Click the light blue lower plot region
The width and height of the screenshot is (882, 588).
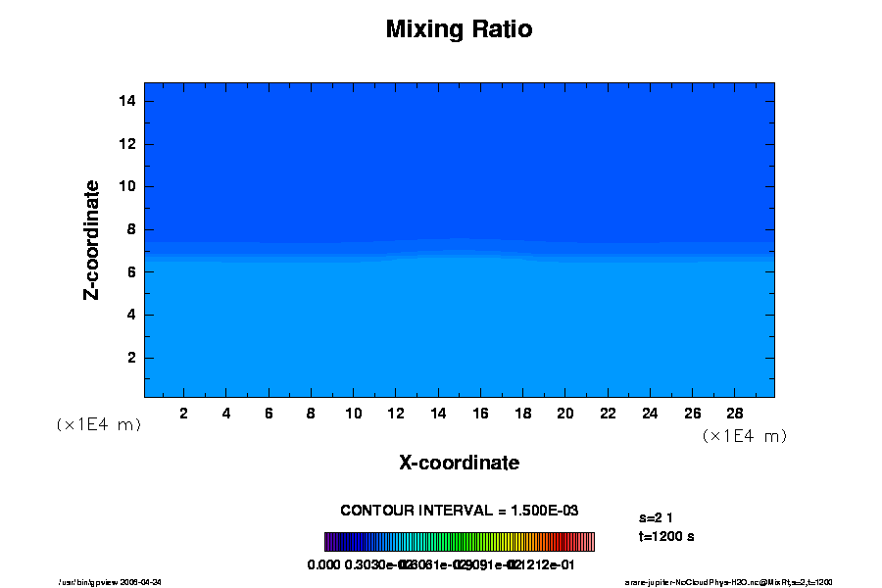click(x=459, y=333)
